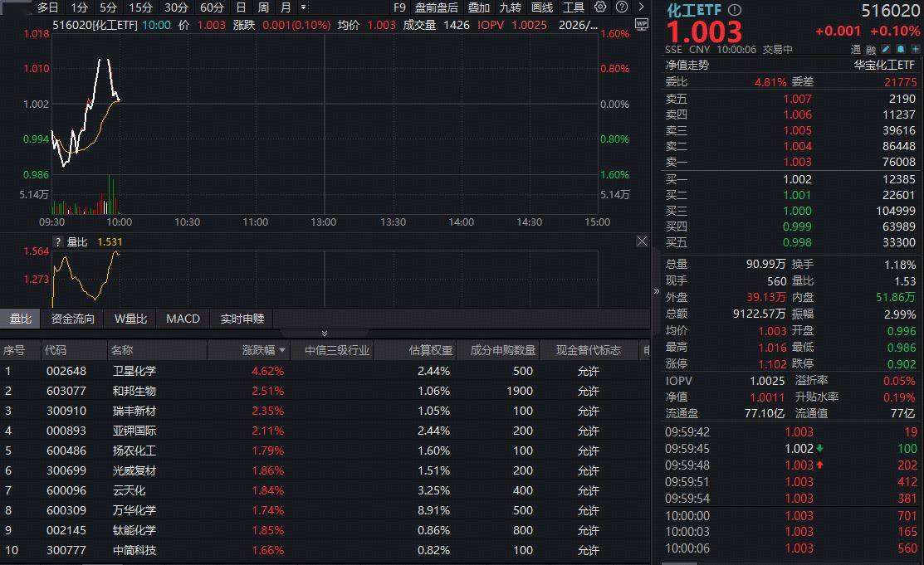Open the settings gear in chart toolbar
The width and height of the screenshot is (924, 565).
pyautogui.click(x=600, y=7)
